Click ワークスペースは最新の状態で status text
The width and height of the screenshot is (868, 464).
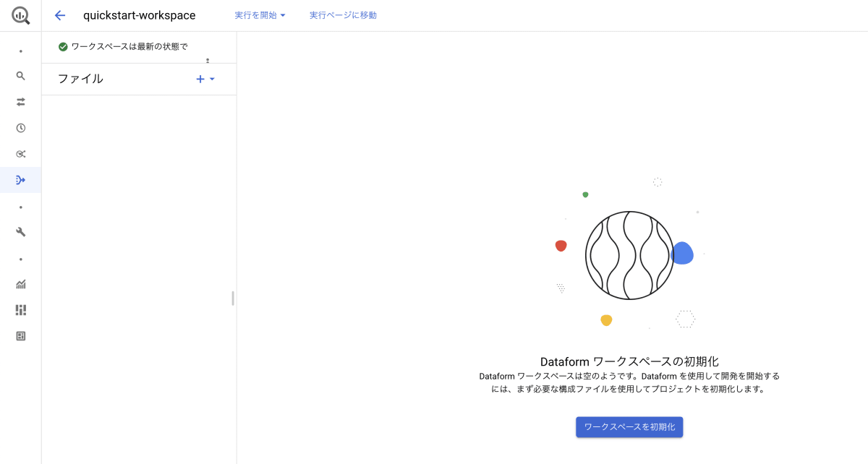pyautogui.click(x=129, y=47)
